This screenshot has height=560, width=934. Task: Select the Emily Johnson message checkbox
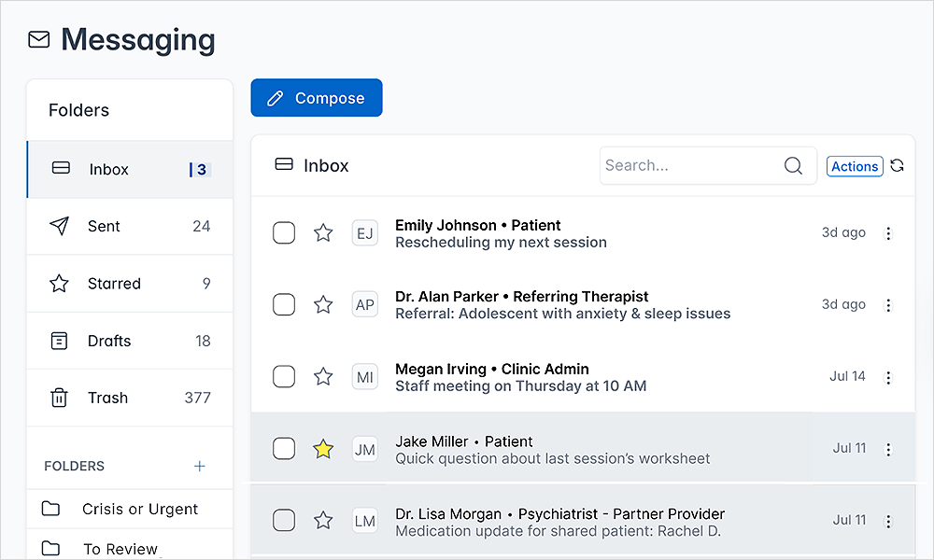tap(284, 233)
